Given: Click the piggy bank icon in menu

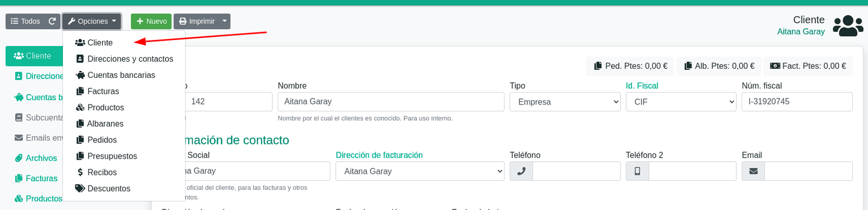Looking at the screenshot, I should coord(80,75).
